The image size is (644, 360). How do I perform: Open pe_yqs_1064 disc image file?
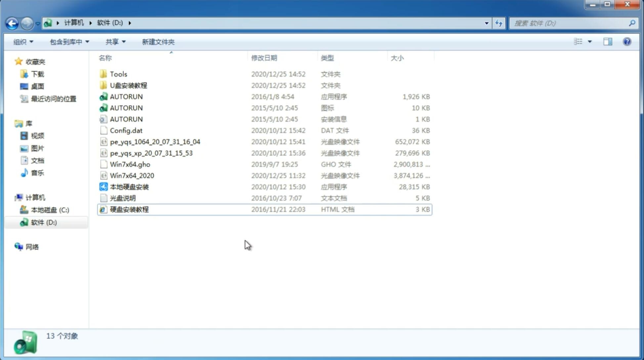click(155, 142)
